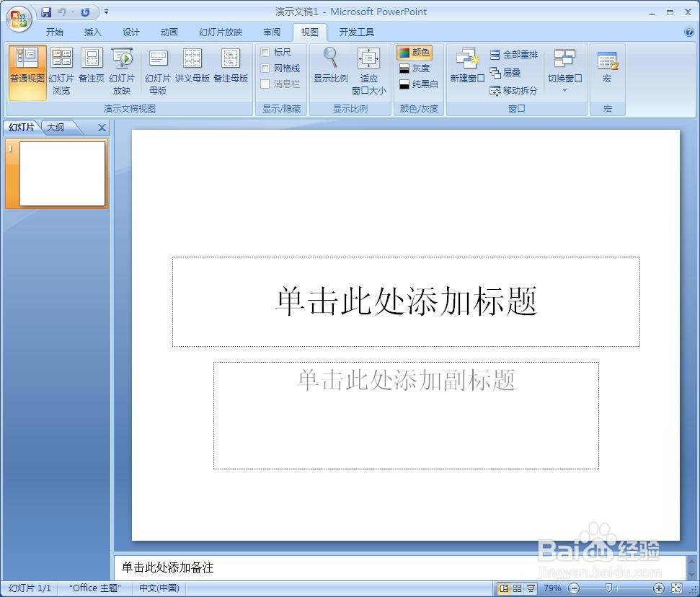Screen dimensions: 700x597
Task: Start Slide Show (幻灯片放映) from ribbon
Action: pyautogui.click(x=122, y=72)
